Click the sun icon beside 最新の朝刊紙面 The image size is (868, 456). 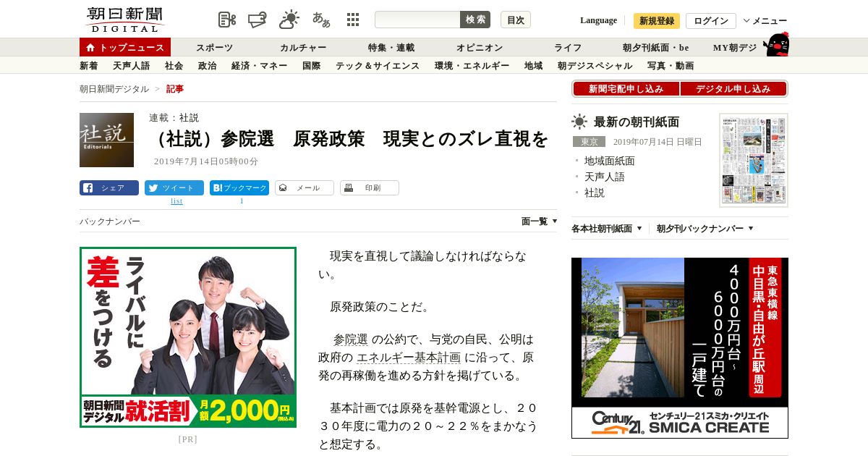(x=579, y=122)
